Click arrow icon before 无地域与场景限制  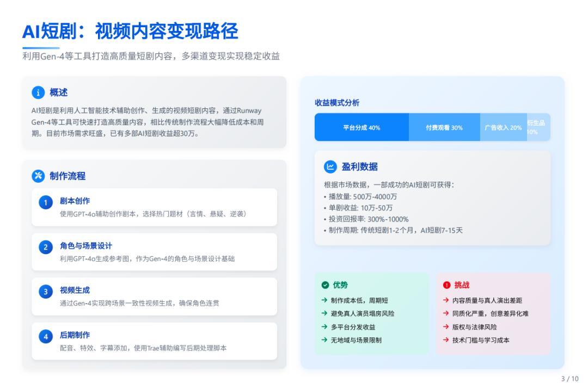[x=324, y=340]
